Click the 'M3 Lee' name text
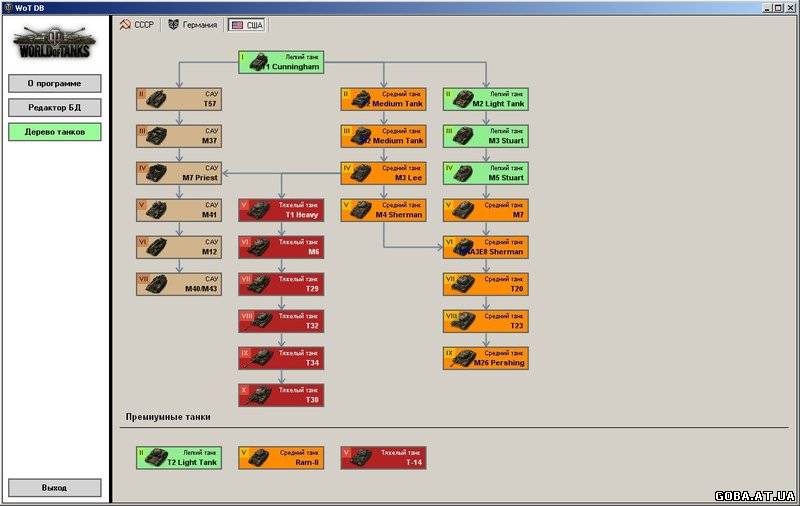 pyautogui.click(x=409, y=178)
